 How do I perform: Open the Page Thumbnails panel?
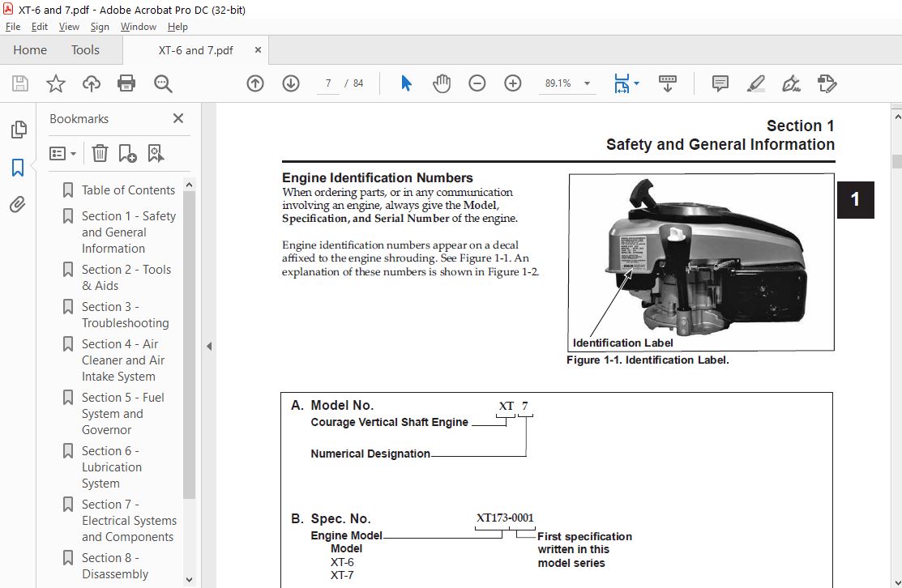coord(19,130)
